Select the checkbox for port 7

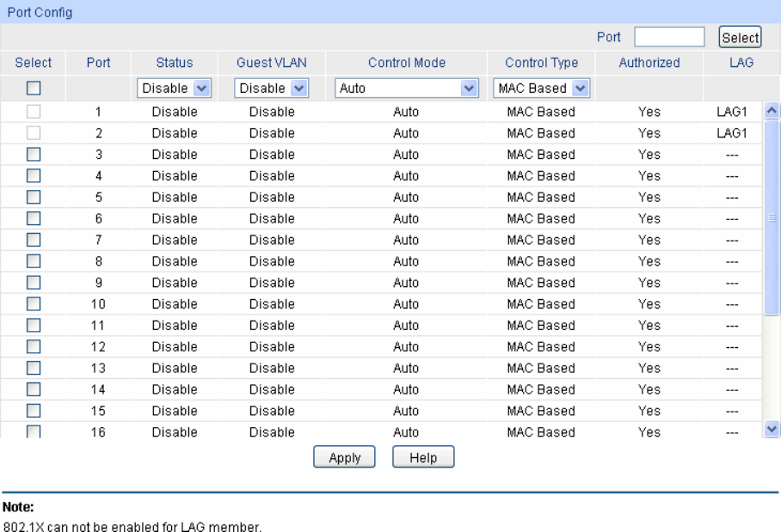click(x=34, y=240)
